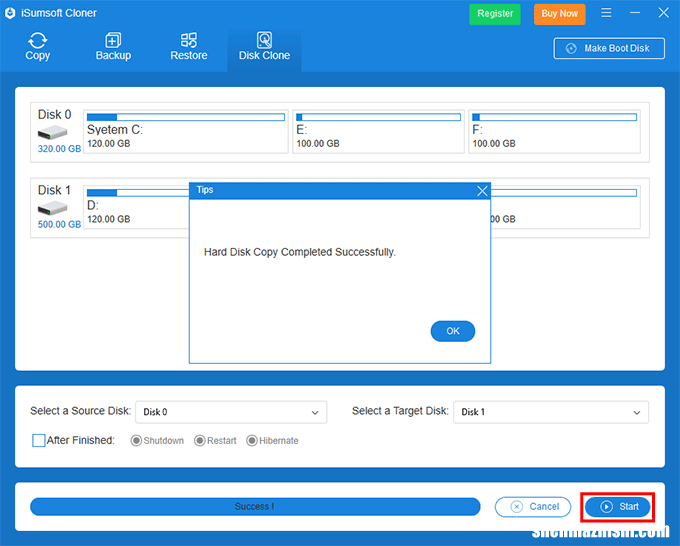Open the Source Disk dropdown
680x546 pixels.
[231, 412]
